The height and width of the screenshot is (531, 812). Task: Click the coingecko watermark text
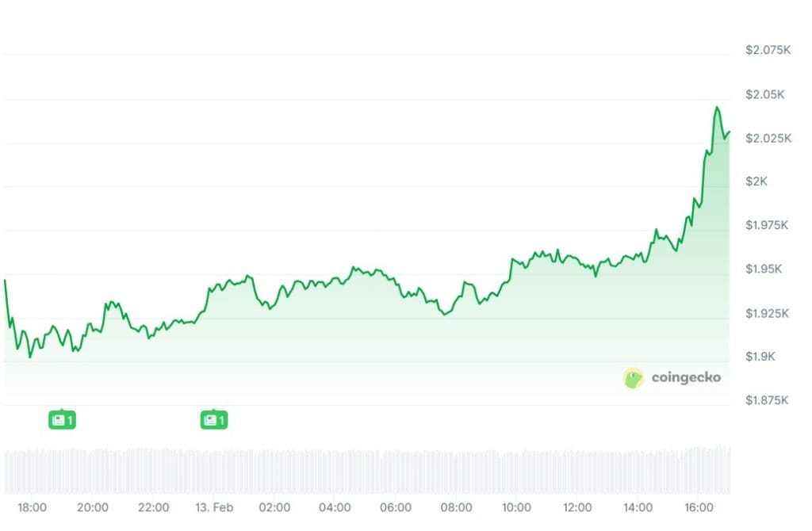coord(686,378)
